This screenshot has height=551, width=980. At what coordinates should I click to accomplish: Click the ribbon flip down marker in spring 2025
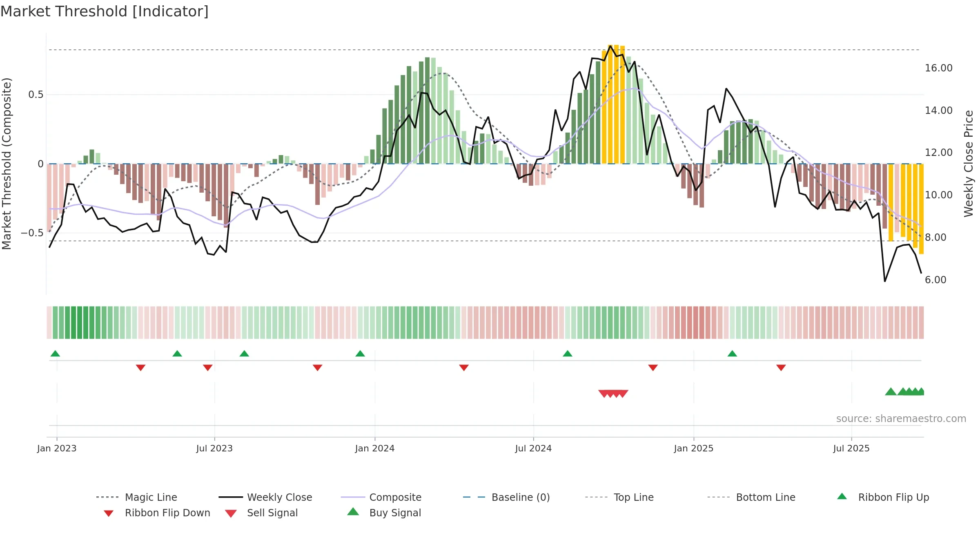[781, 368]
